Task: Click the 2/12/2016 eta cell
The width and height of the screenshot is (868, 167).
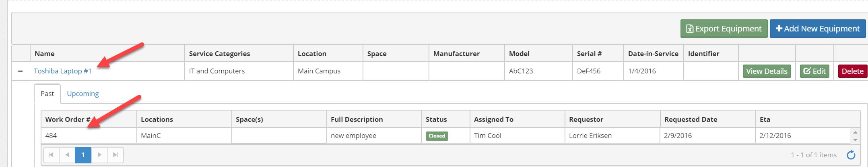Action: tap(803, 136)
